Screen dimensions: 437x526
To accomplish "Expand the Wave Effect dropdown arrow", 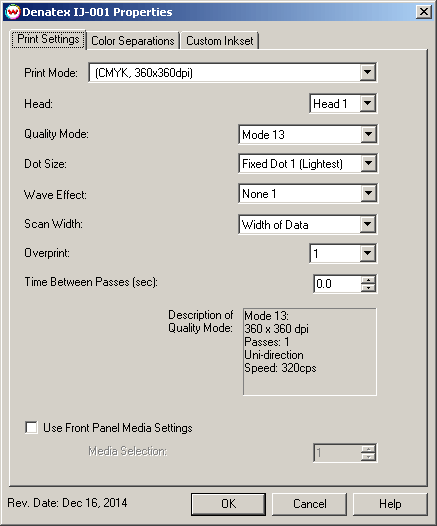I will tap(368, 193).
